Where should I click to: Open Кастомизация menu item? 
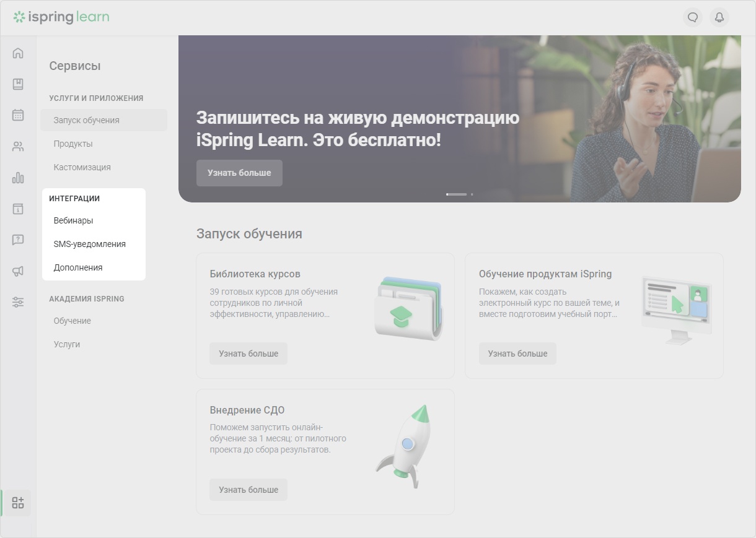click(82, 167)
